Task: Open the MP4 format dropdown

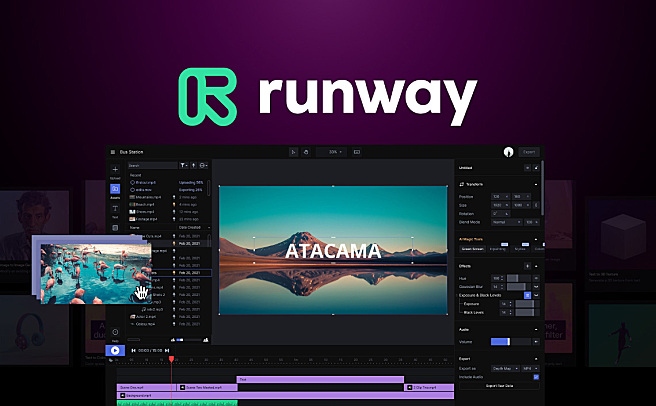Action: click(x=530, y=369)
